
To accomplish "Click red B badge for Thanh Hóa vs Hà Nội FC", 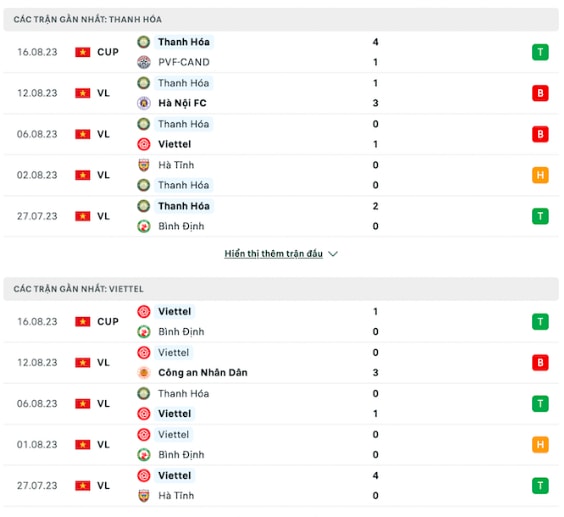I will tap(540, 93).
